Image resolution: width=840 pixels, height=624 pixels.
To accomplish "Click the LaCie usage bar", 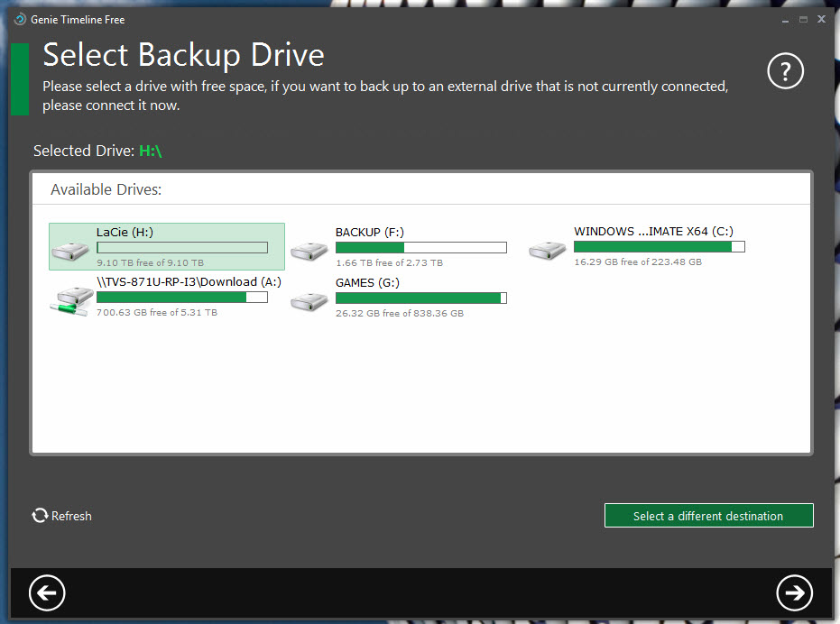I will [x=182, y=247].
